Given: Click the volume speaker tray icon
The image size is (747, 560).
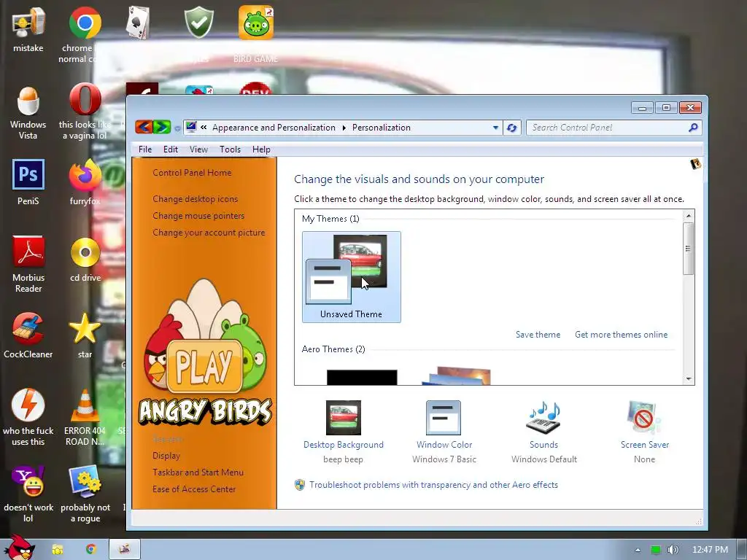Looking at the screenshot, I should 673,550.
